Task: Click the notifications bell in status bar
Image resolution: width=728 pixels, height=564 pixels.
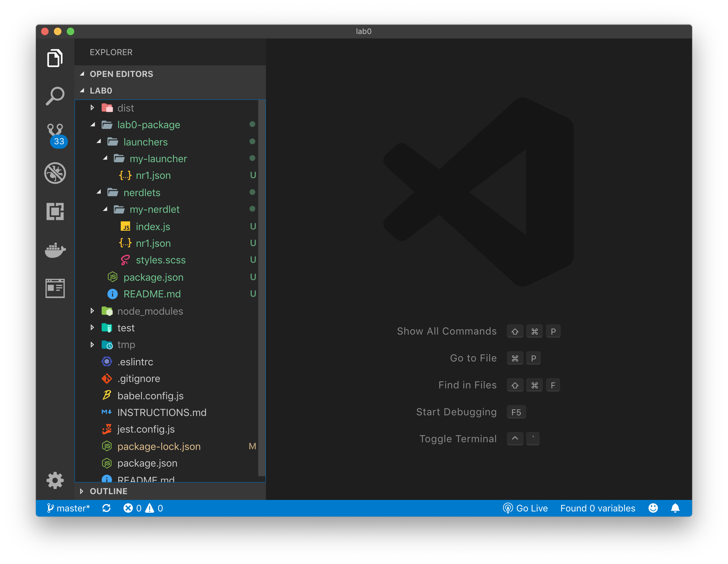Action: click(675, 508)
